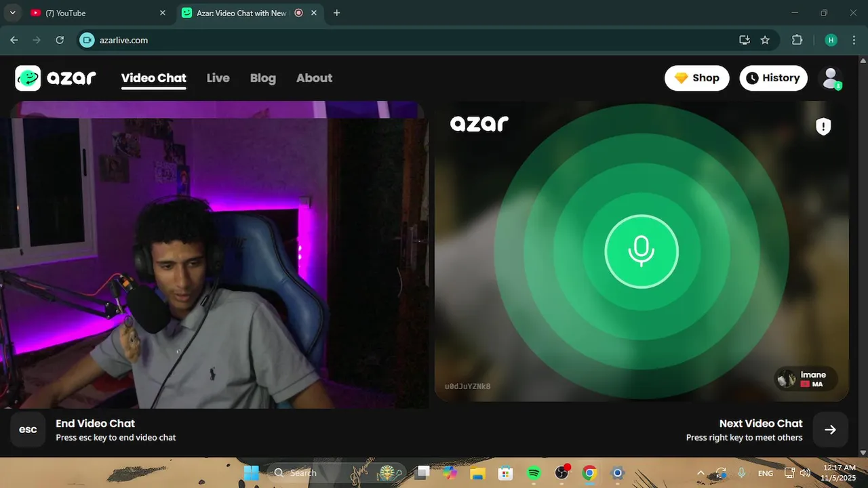The image size is (868, 488).
Task: Close the Azar Video Chat browser tab
Action: point(315,13)
